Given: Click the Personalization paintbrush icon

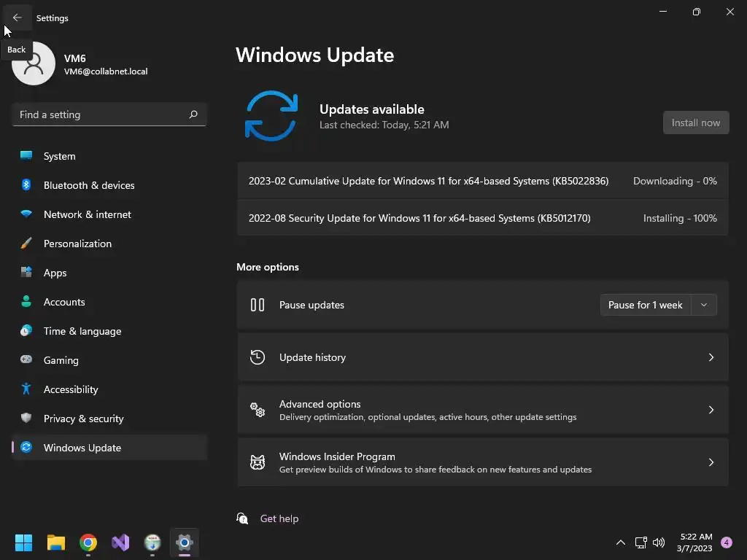Looking at the screenshot, I should point(26,244).
